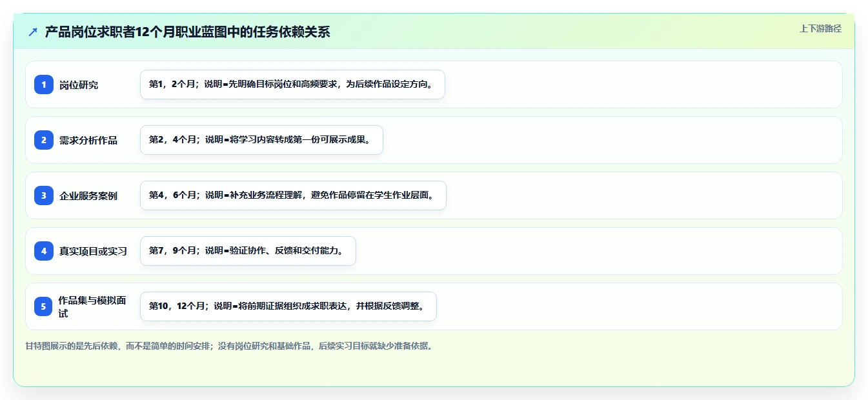
Task: Click the number 1 step badge
Action: coord(44,85)
